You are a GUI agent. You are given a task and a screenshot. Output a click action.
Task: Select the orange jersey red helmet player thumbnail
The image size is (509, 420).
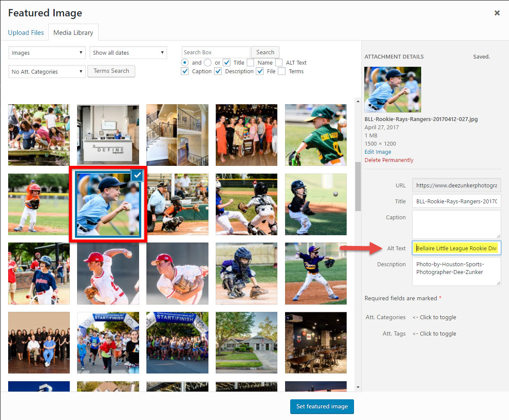(x=39, y=204)
